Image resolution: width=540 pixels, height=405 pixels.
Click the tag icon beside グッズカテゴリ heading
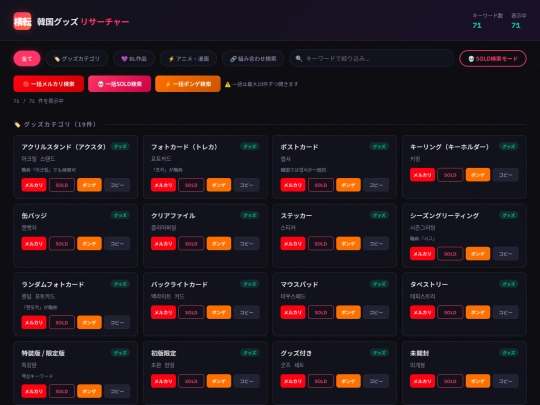[17, 124]
